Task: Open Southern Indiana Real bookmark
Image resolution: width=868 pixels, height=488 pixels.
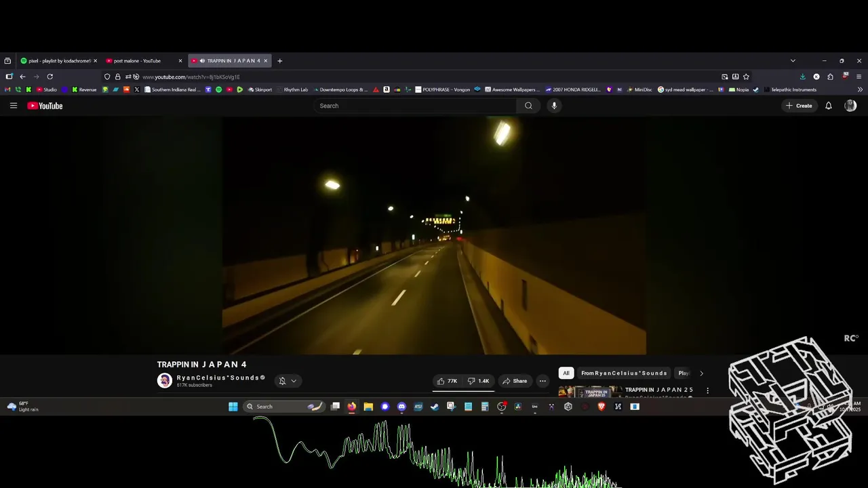Action: click(x=172, y=89)
